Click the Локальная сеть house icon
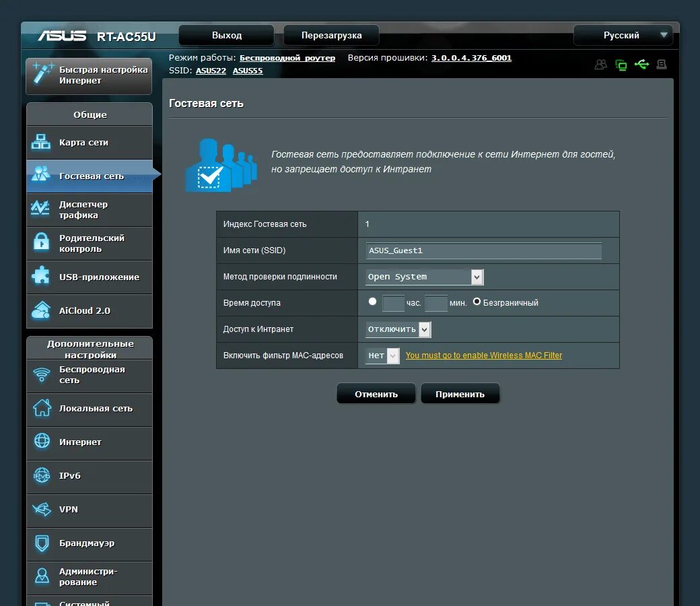 coord(42,407)
